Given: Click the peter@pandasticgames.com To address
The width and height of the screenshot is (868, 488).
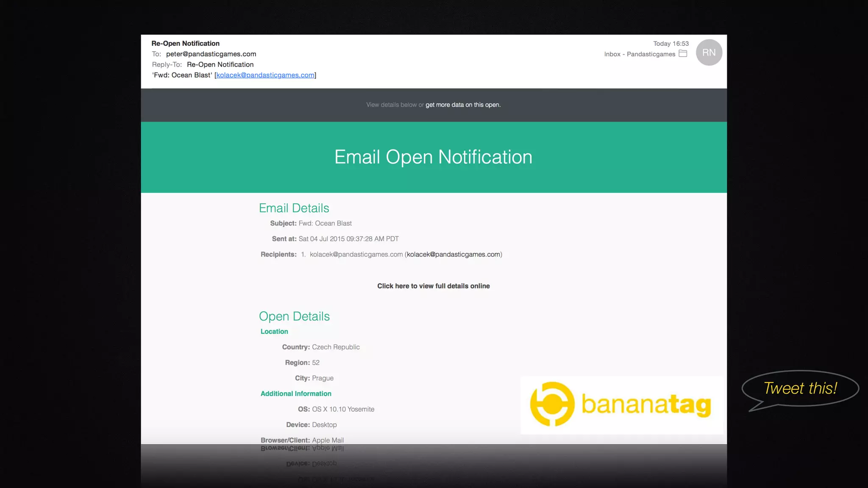Looking at the screenshot, I should click(211, 54).
